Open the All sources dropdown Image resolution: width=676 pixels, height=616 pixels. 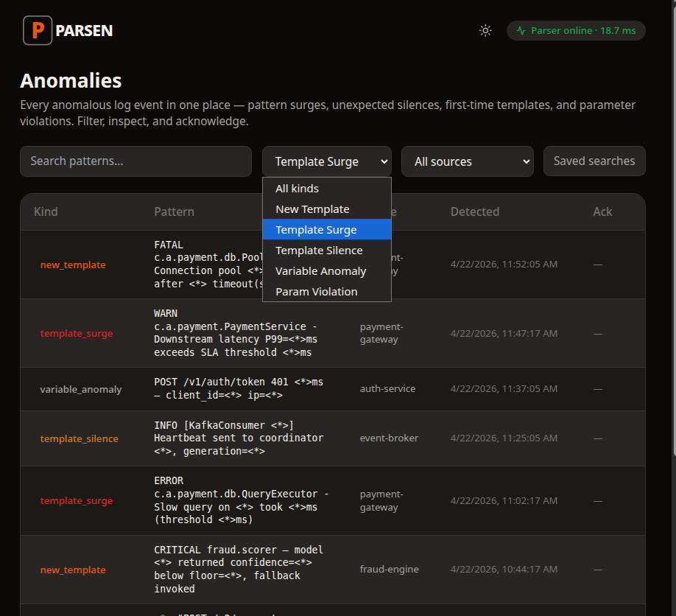(467, 161)
